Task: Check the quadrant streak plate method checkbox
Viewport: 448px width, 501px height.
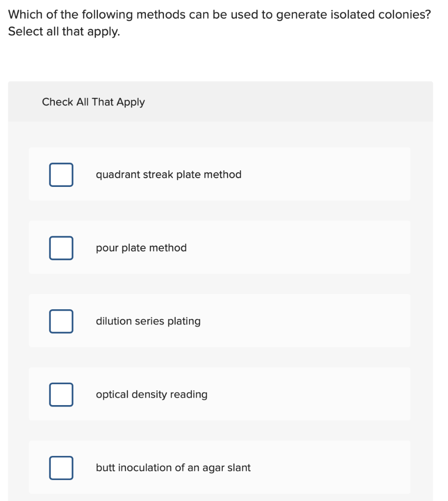Action: (x=61, y=174)
